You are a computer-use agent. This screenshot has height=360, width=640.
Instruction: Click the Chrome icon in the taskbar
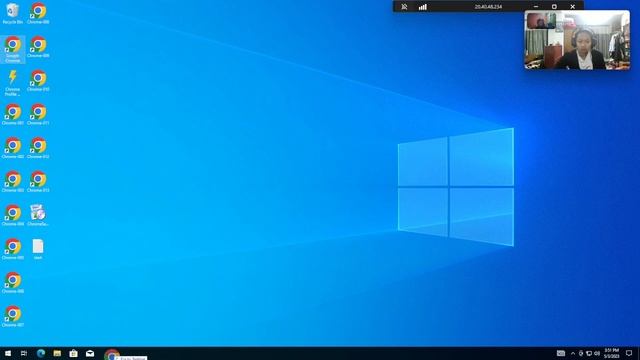[x=112, y=354]
